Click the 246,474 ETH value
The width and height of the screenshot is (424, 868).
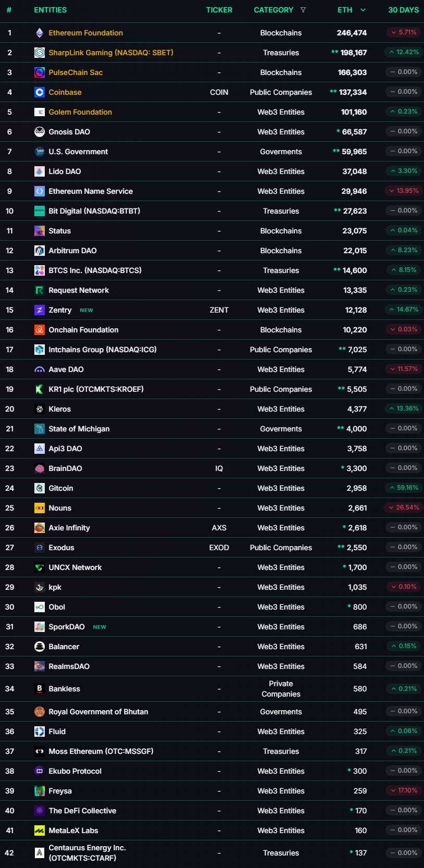click(x=352, y=33)
